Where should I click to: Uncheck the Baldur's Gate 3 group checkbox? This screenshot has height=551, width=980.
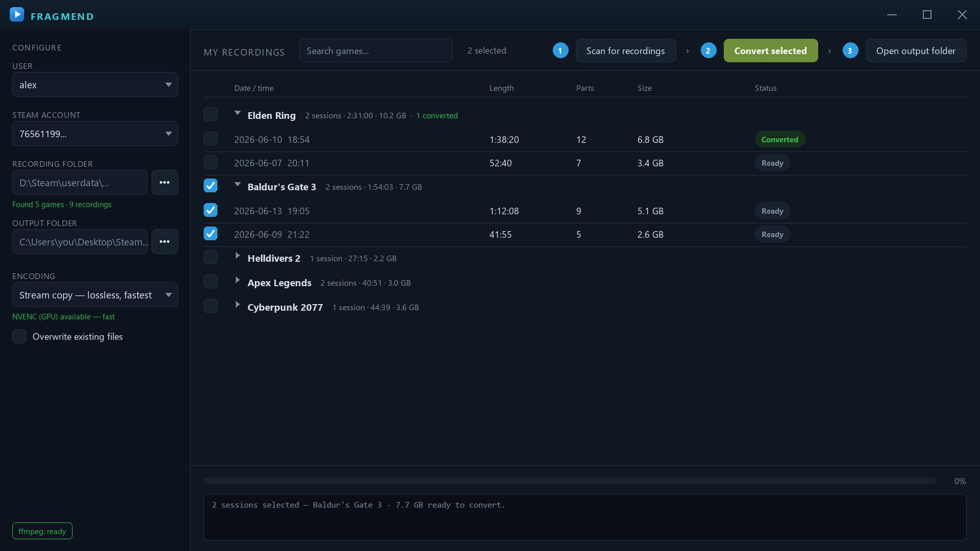point(210,185)
